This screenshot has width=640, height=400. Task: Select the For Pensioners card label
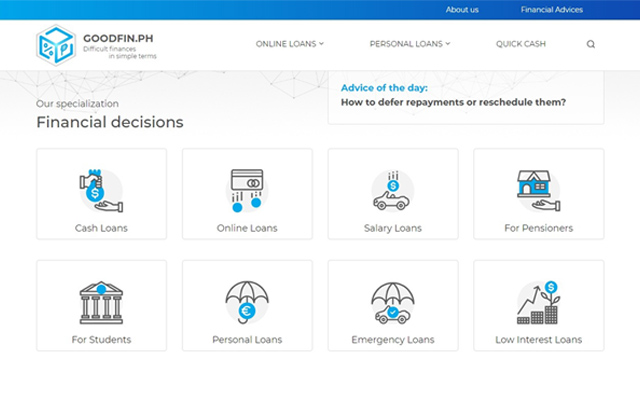click(x=539, y=228)
